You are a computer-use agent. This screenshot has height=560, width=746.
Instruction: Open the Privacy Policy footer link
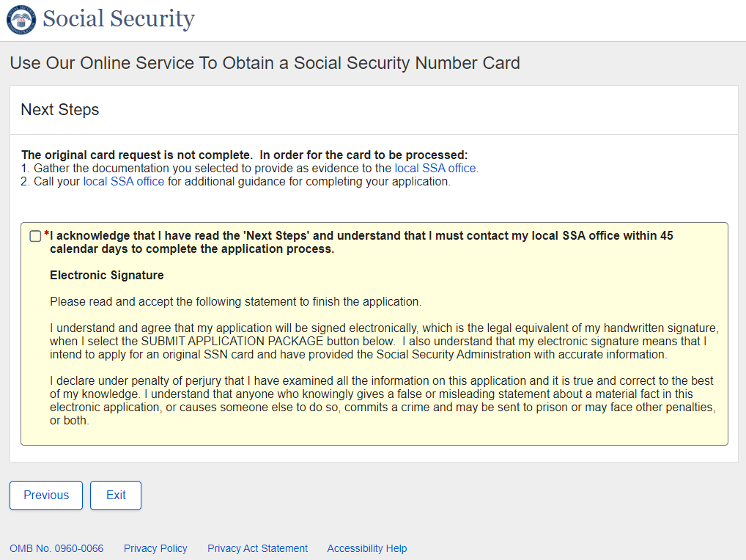coord(155,548)
